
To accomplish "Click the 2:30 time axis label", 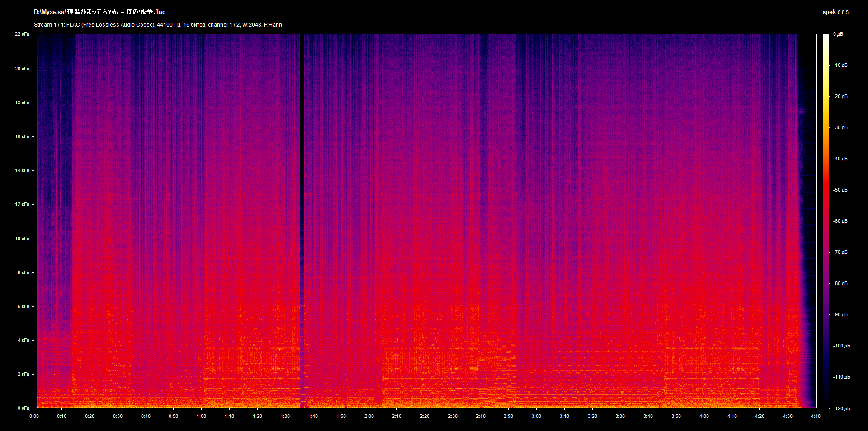I will coord(453,416).
